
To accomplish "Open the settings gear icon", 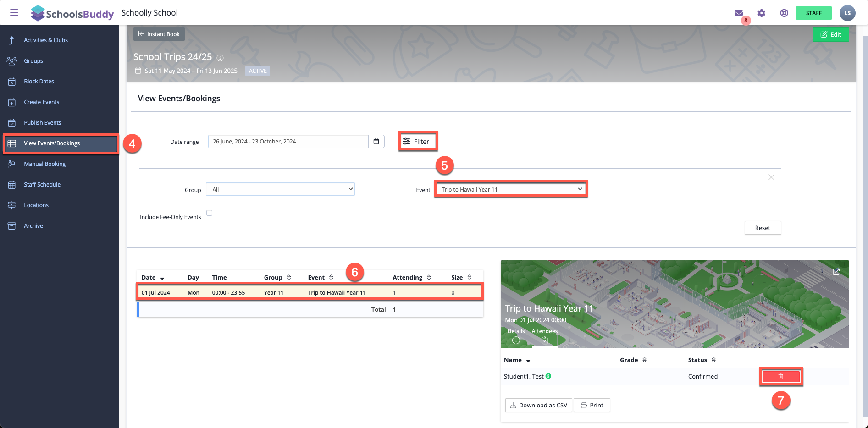I will (x=762, y=13).
